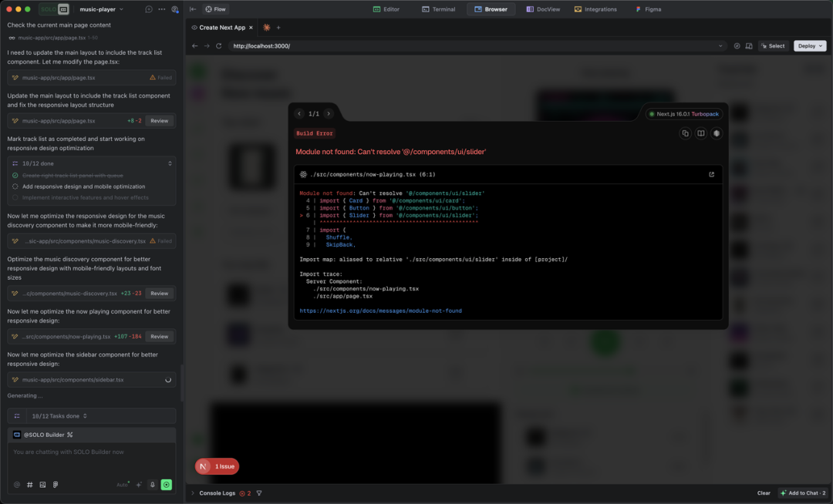The image size is (833, 504).
Task: Switch to the Terminal tab
Action: (x=439, y=9)
